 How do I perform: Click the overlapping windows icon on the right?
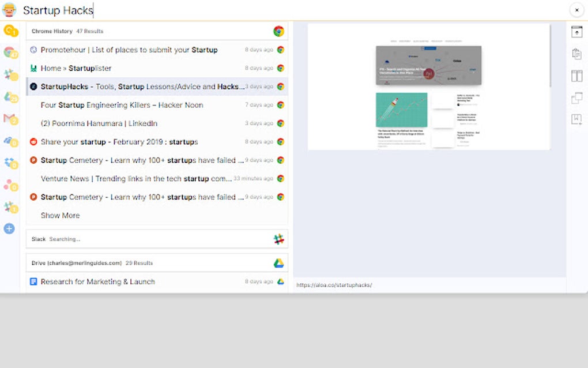click(576, 98)
